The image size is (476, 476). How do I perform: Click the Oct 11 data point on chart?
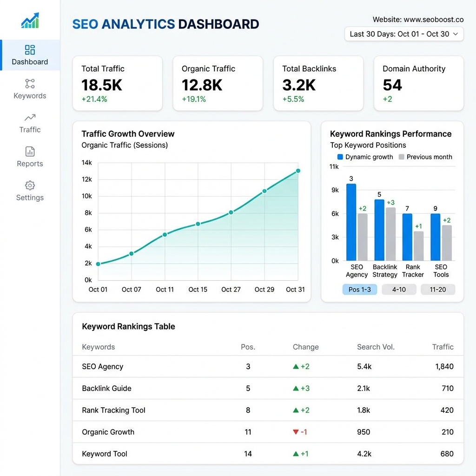(x=165, y=235)
